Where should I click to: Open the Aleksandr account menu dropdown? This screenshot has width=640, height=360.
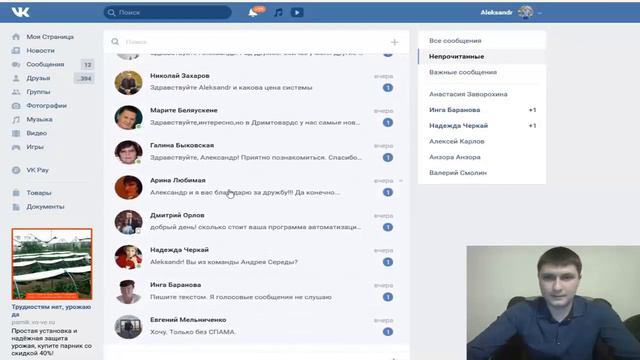[x=511, y=13]
